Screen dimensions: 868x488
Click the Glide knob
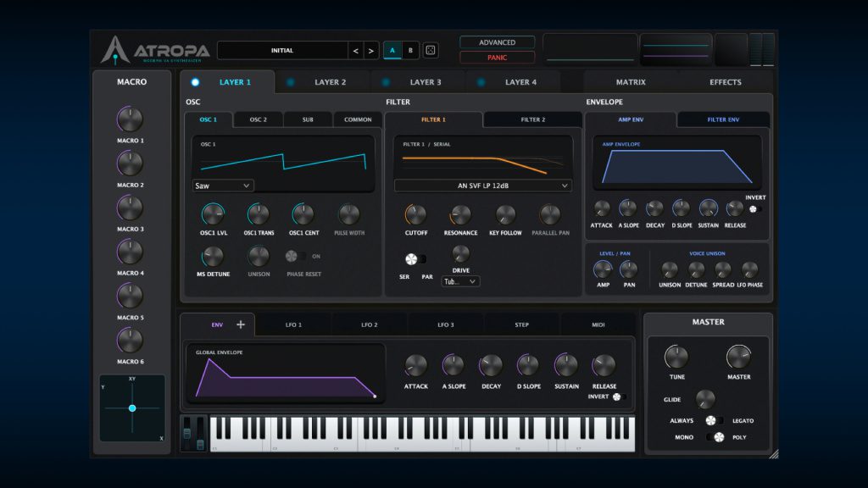coord(705,399)
